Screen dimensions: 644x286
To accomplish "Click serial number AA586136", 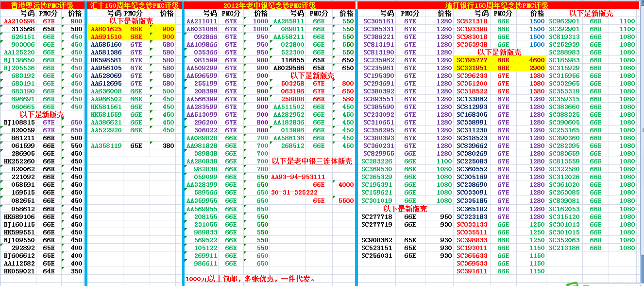I will [x=289, y=138].
